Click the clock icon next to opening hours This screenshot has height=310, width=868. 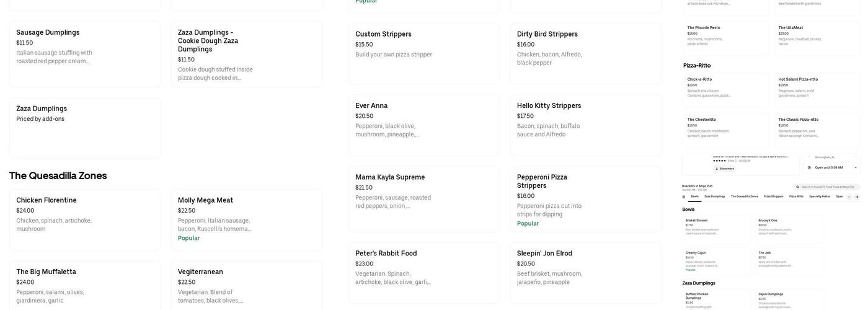810,167
